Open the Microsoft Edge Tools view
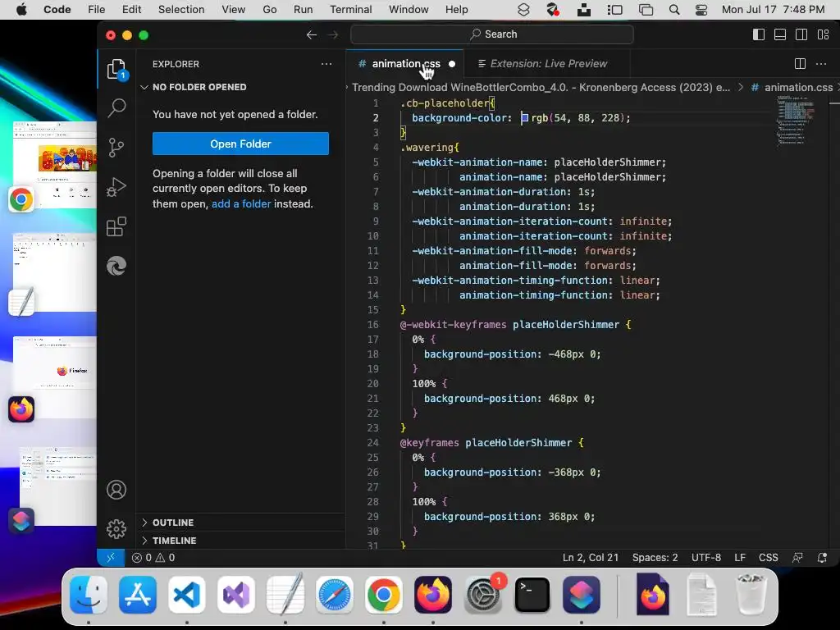This screenshot has width=840, height=630. (116, 266)
